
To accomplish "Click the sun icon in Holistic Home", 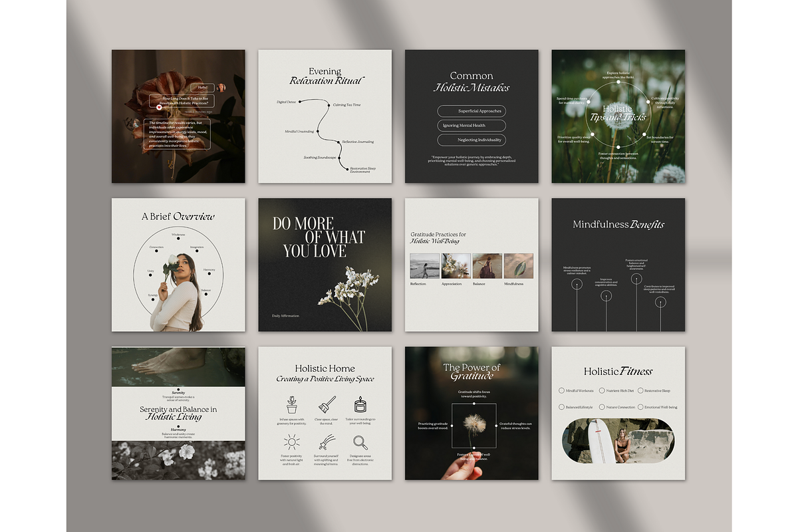I will 291,442.
